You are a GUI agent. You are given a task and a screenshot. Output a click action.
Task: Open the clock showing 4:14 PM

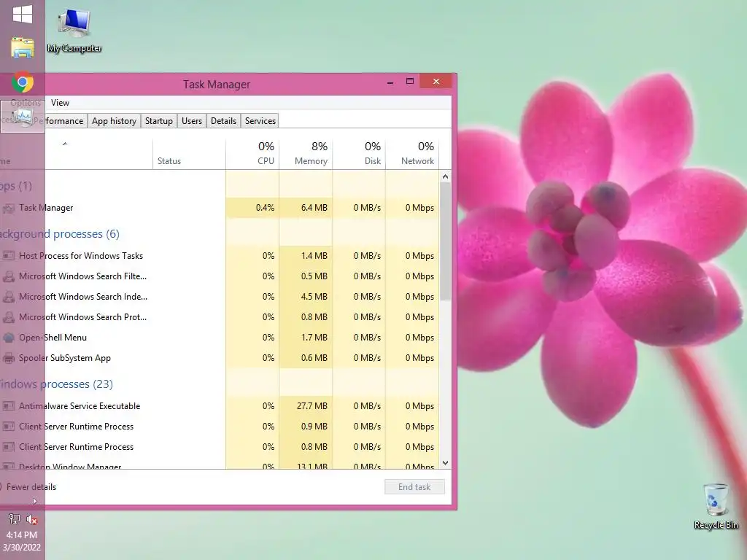(22, 541)
